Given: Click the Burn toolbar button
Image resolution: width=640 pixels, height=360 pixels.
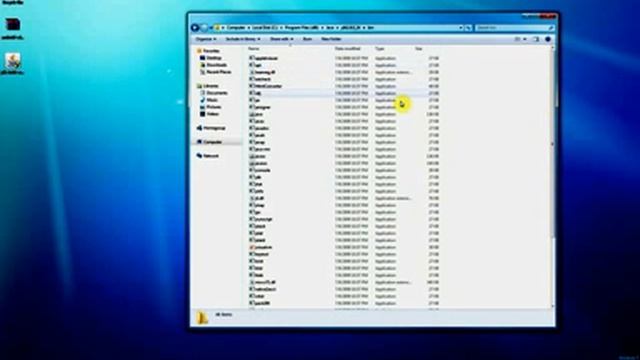Looking at the screenshot, I should 307,39.
